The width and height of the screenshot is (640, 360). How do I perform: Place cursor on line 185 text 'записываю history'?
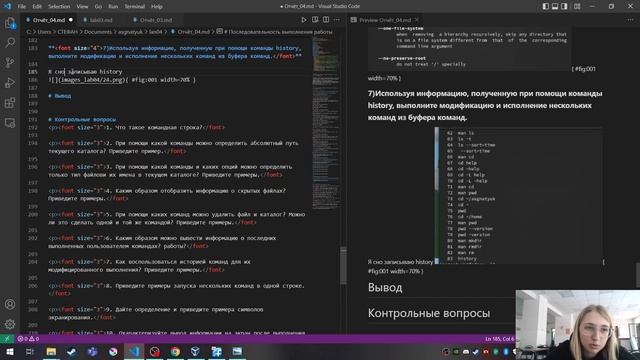pos(95,71)
